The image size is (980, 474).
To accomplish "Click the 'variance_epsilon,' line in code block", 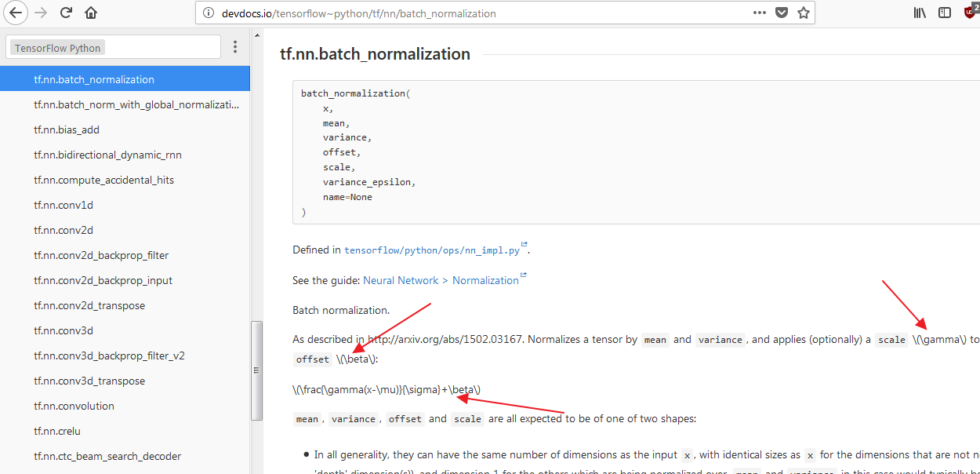I will (369, 182).
